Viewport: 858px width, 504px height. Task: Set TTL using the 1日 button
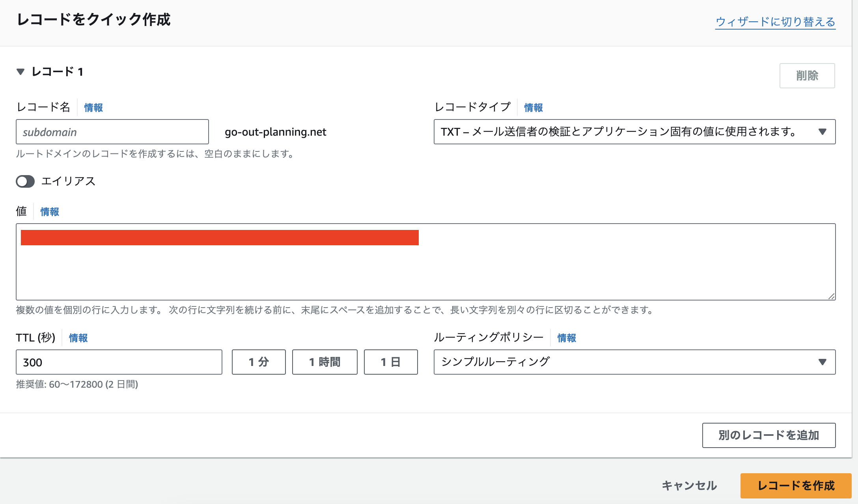click(x=391, y=362)
